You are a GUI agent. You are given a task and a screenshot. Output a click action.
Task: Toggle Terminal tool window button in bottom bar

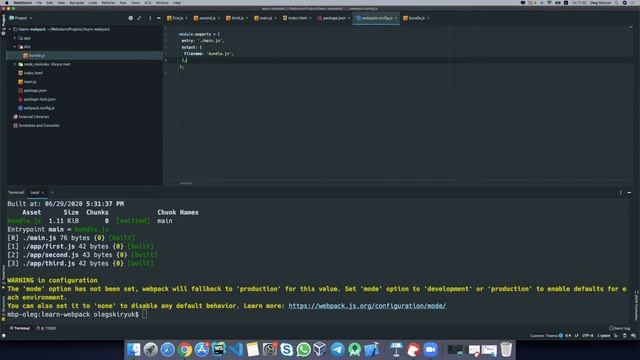click(20, 328)
